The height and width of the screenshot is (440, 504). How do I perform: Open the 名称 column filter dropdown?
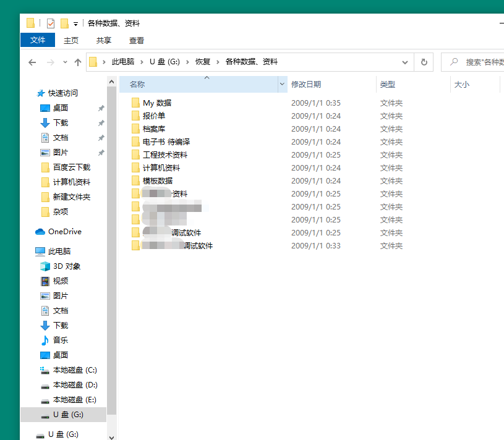282,84
